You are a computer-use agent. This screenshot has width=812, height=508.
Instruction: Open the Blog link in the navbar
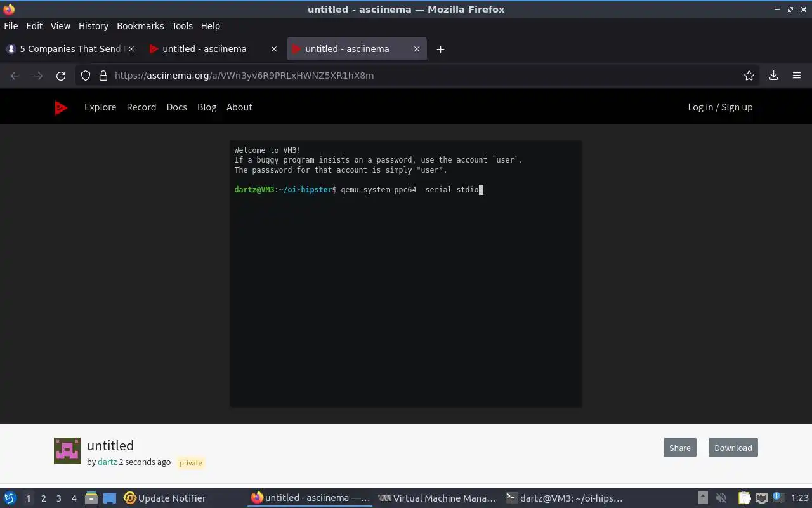pos(207,107)
